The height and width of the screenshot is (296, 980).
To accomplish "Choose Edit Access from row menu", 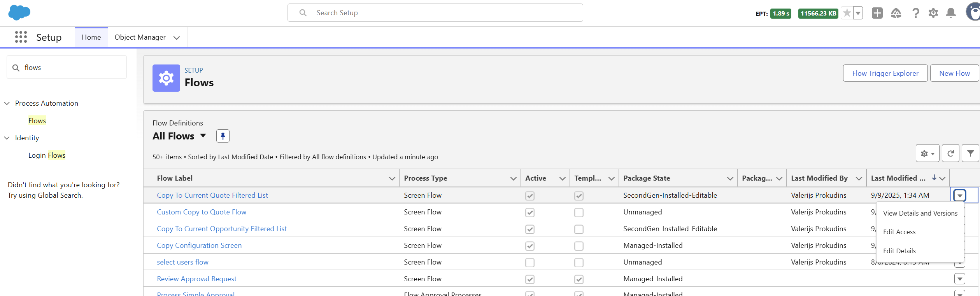I will point(899,232).
